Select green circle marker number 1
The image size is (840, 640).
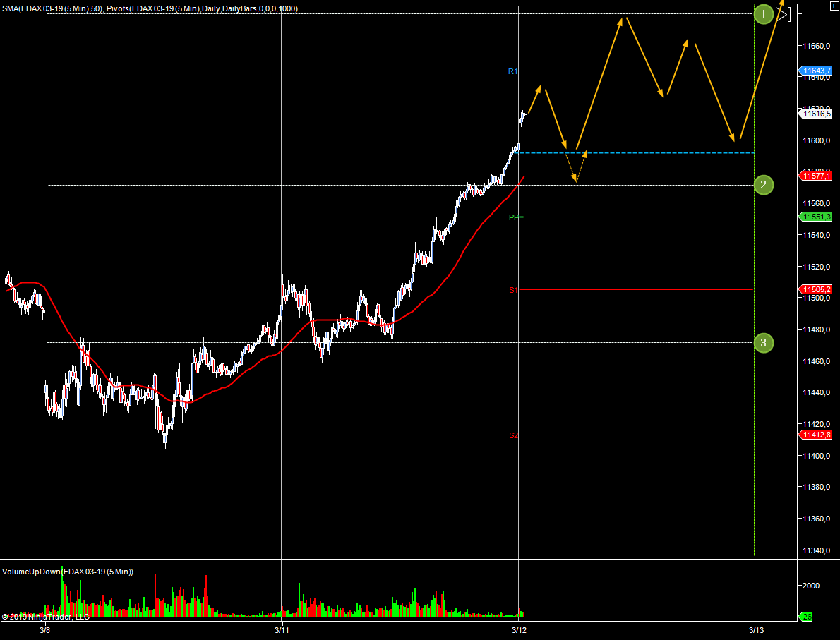tap(763, 14)
